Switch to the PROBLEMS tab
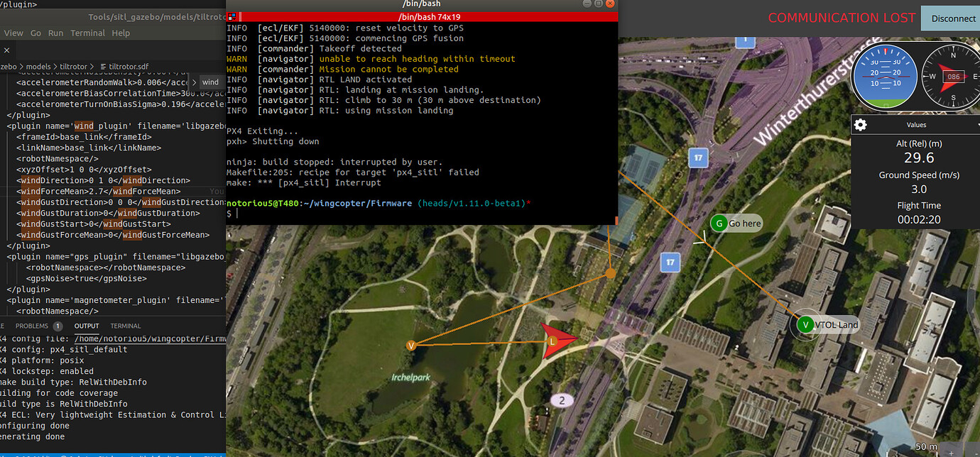 (33, 326)
